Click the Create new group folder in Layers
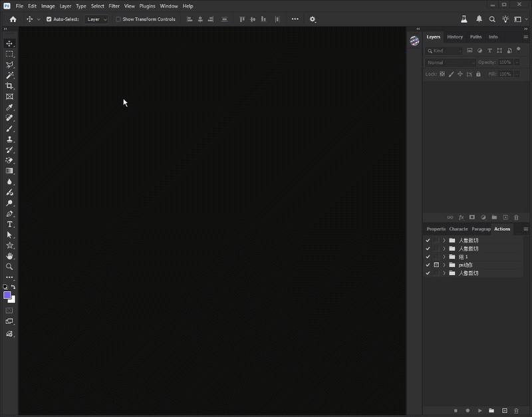This screenshot has width=532, height=417. (494, 217)
